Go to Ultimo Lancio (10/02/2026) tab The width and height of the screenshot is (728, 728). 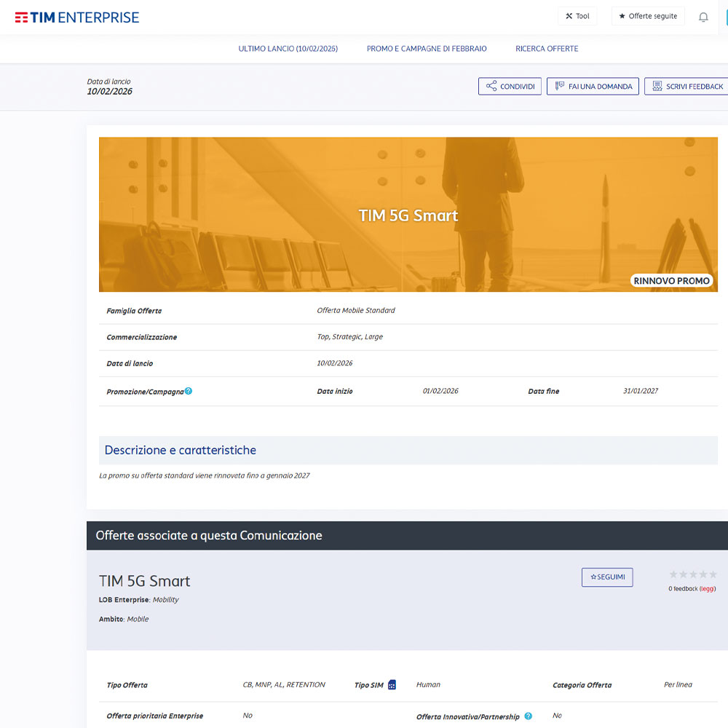[x=288, y=49]
